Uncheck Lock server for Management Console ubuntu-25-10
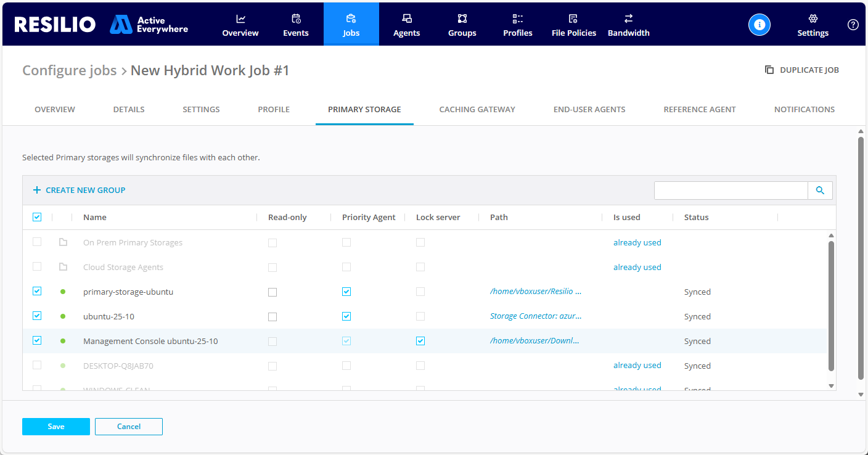The image size is (868, 455). click(x=420, y=342)
